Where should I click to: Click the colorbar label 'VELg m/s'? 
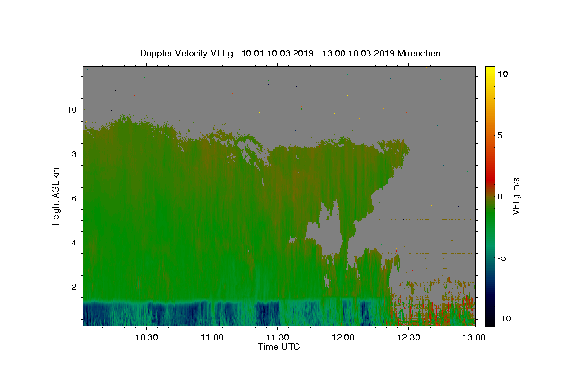pos(516,196)
